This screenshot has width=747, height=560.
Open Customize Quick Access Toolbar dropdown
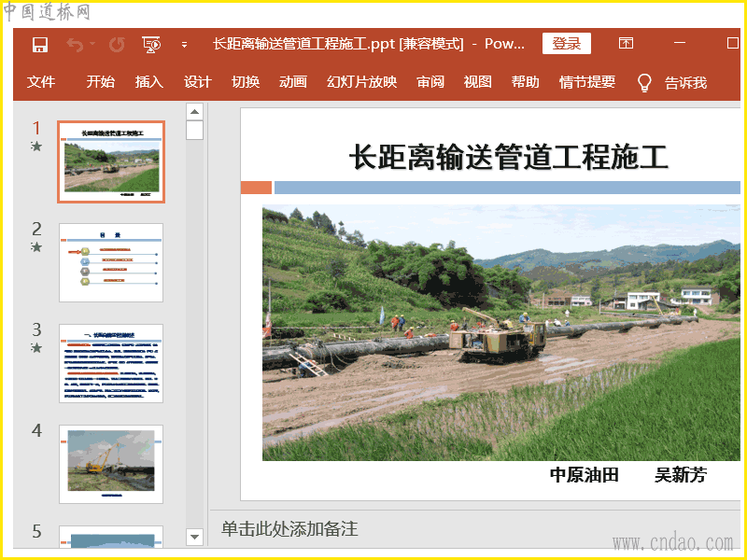tap(184, 45)
